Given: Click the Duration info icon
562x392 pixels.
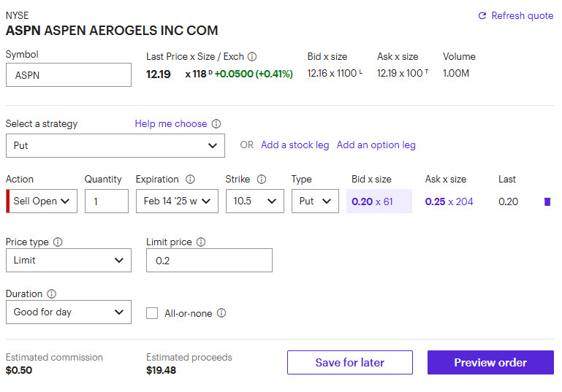Looking at the screenshot, I should tap(51, 293).
